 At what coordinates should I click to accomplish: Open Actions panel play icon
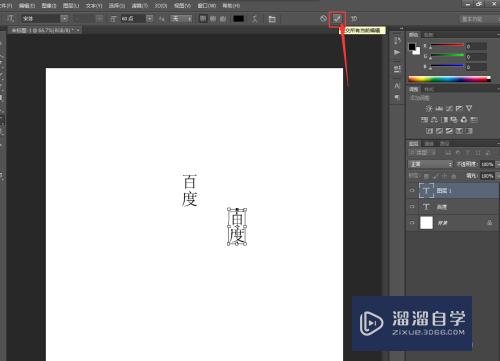(x=397, y=52)
